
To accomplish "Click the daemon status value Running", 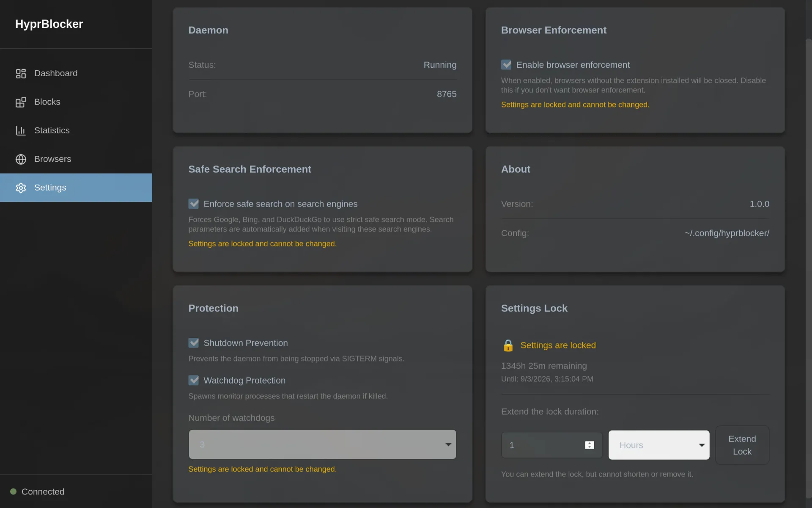I will pos(440,65).
